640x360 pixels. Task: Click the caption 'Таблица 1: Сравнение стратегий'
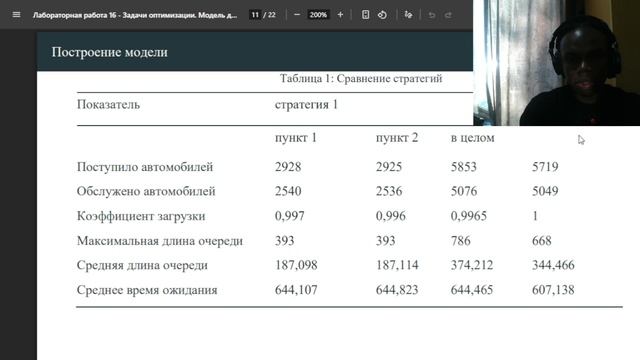[361, 78]
